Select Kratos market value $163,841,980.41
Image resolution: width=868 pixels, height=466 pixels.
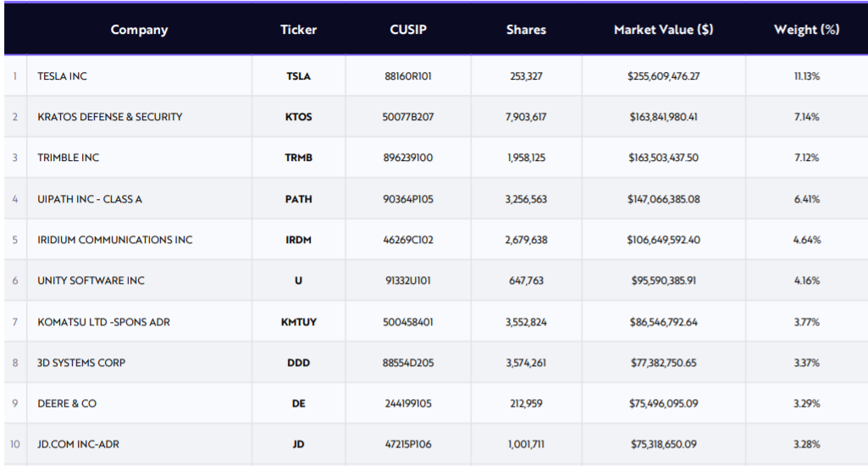(x=663, y=117)
